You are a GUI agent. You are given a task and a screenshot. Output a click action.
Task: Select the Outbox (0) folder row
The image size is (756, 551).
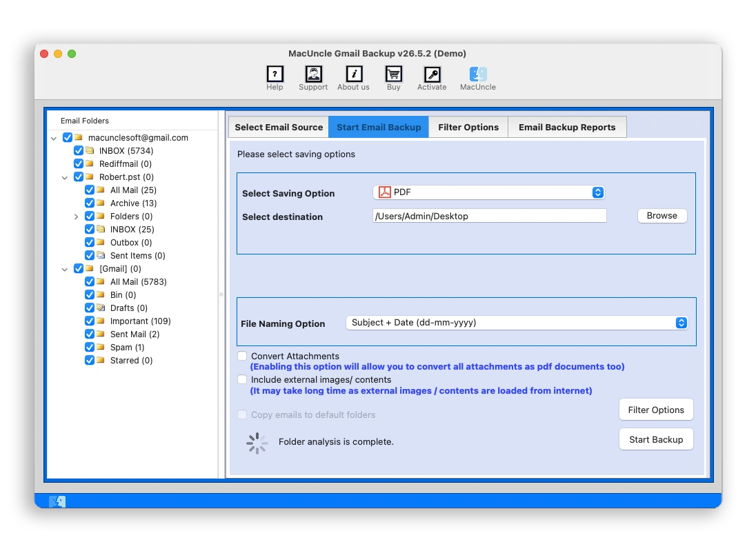pos(130,243)
